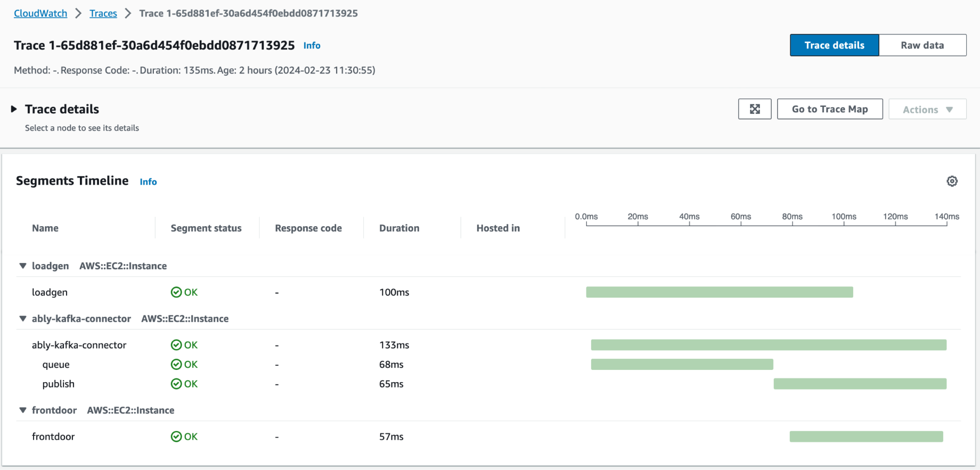Click the frontdoor segment name
980x470 pixels.
tap(53, 436)
